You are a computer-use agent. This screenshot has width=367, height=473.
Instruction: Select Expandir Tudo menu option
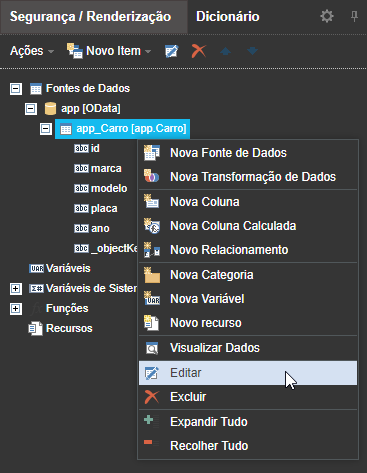248,422
